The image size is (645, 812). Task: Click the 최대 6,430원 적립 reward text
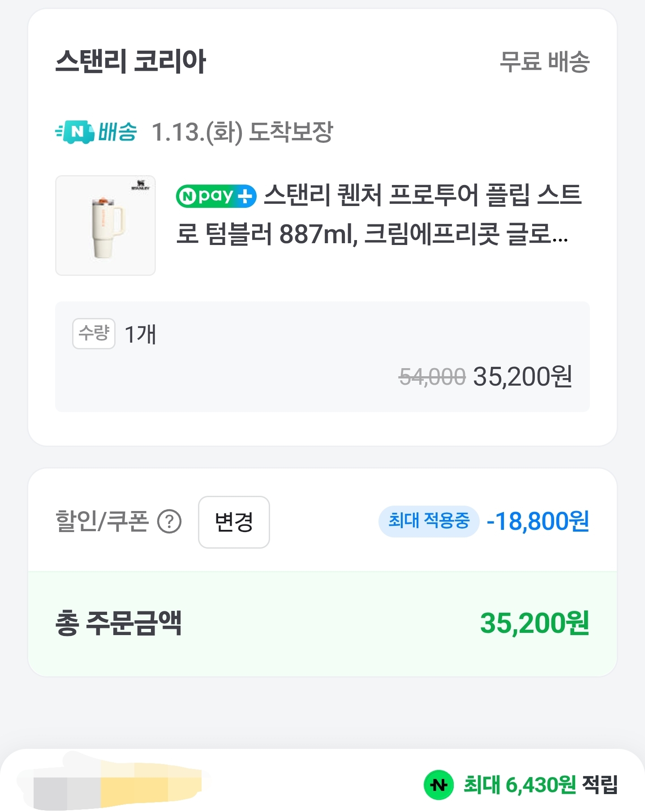tap(540, 785)
